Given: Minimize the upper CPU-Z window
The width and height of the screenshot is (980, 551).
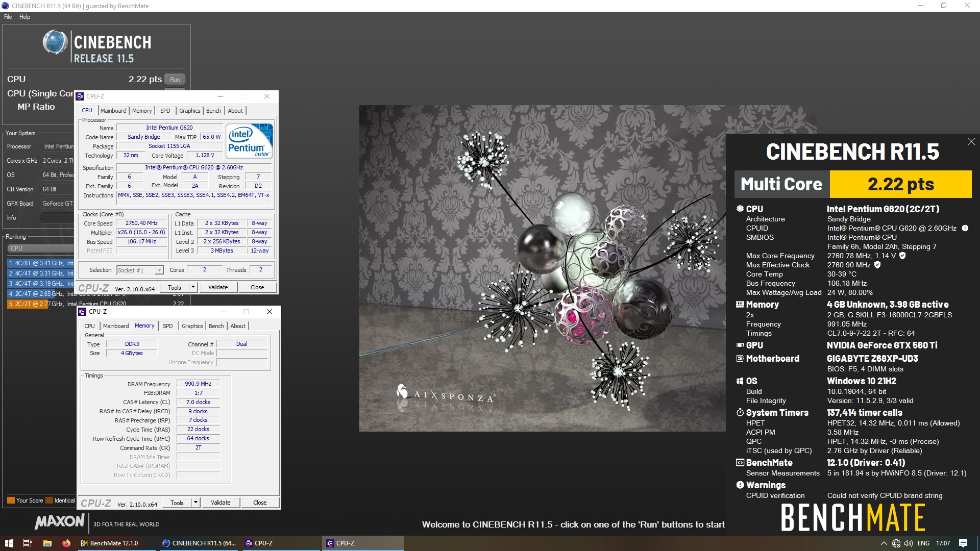Looking at the screenshot, I should click(220, 96).
